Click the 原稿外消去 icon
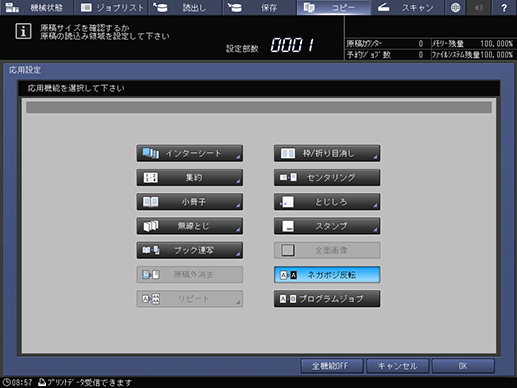This screenshot has height=388, width=517. 151,275
